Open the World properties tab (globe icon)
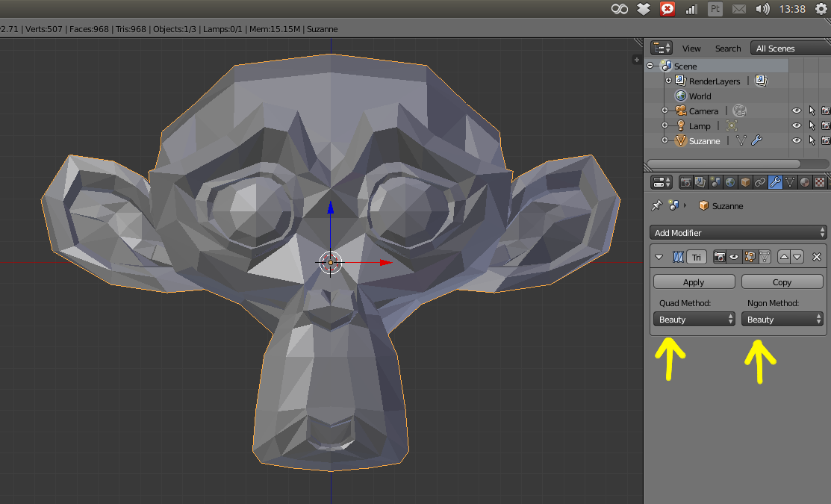The width and height of the screenshot is (831, 504). [729, 182]
